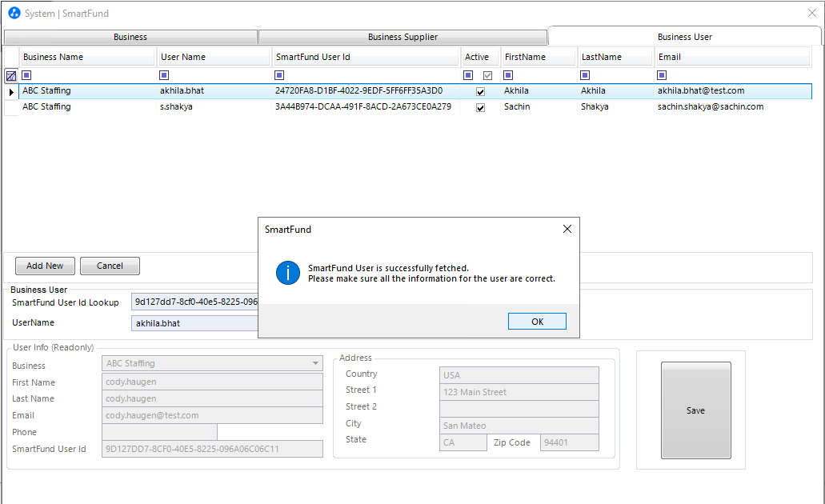825x504 pixels.
Task: Save the business user record
Action: [x=695, y=410]
